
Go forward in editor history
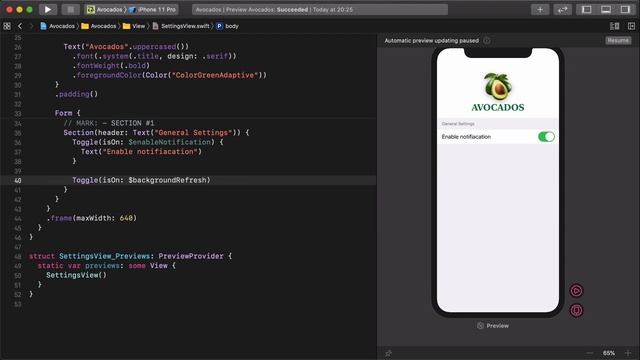pos(31,26)
